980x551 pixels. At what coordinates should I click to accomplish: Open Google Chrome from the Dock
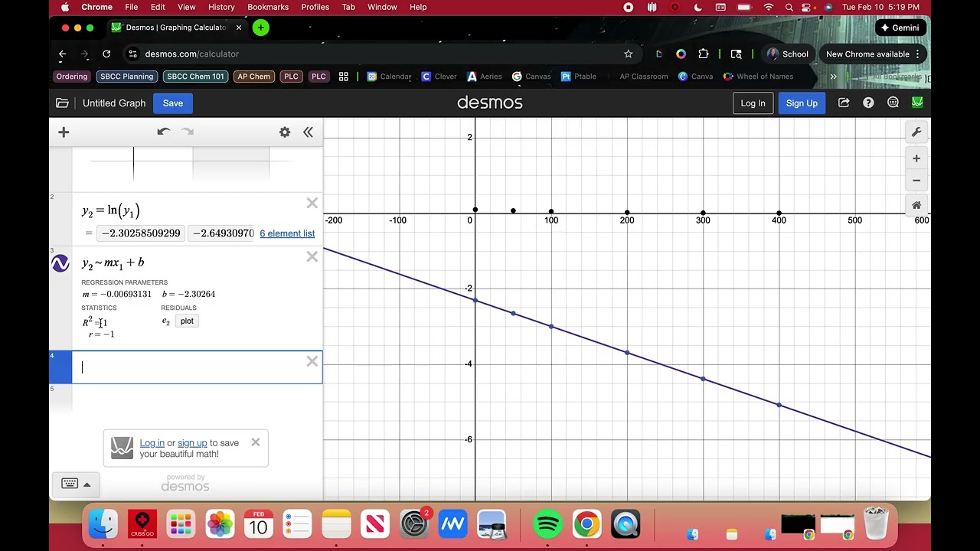(586, 524)
